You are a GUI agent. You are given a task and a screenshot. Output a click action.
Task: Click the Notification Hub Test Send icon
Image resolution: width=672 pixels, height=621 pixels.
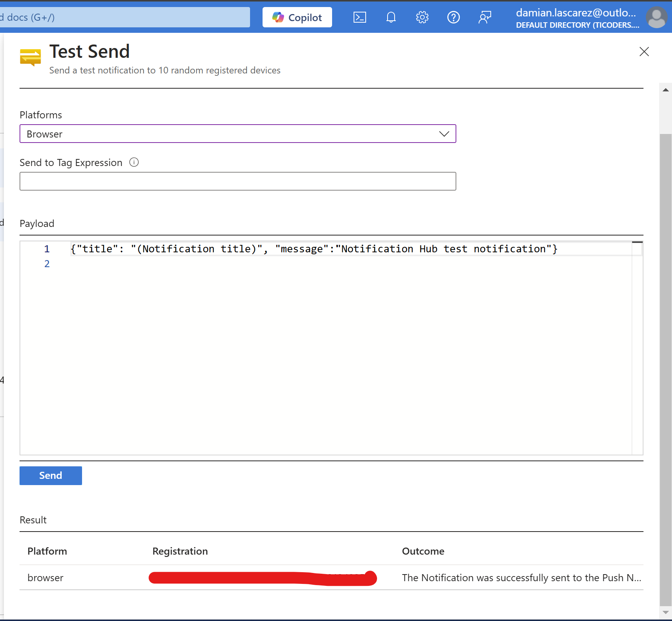[30, 57]
